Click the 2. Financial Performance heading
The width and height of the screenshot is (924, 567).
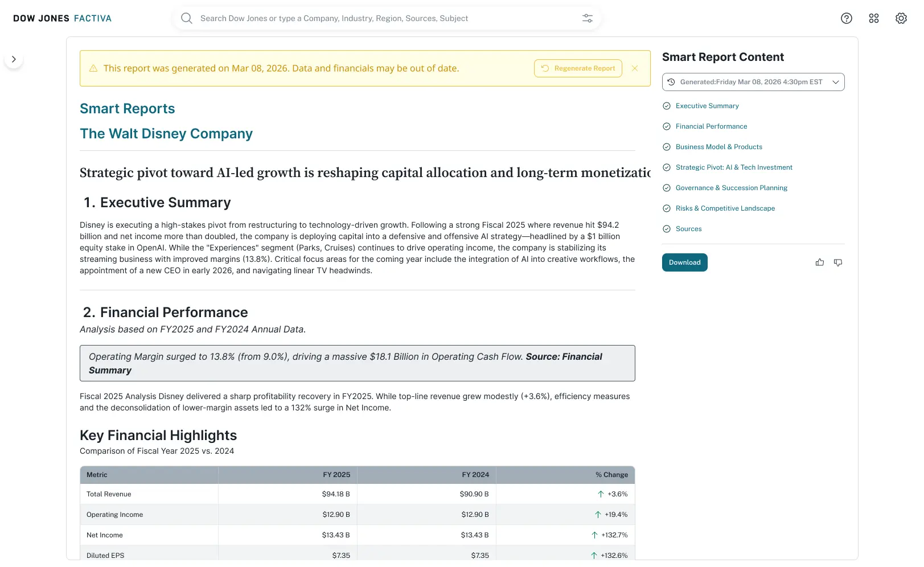coord(165,313)
